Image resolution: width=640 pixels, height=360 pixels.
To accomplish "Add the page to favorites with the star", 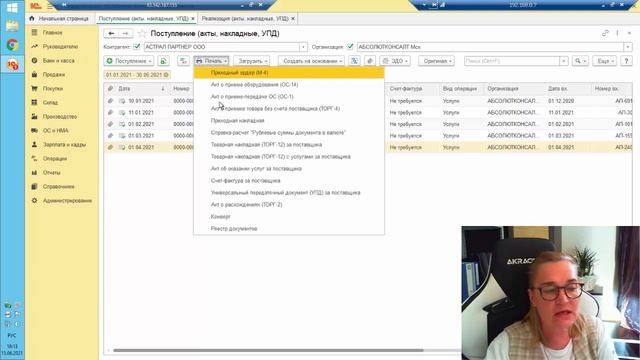I will pos(142,33).
